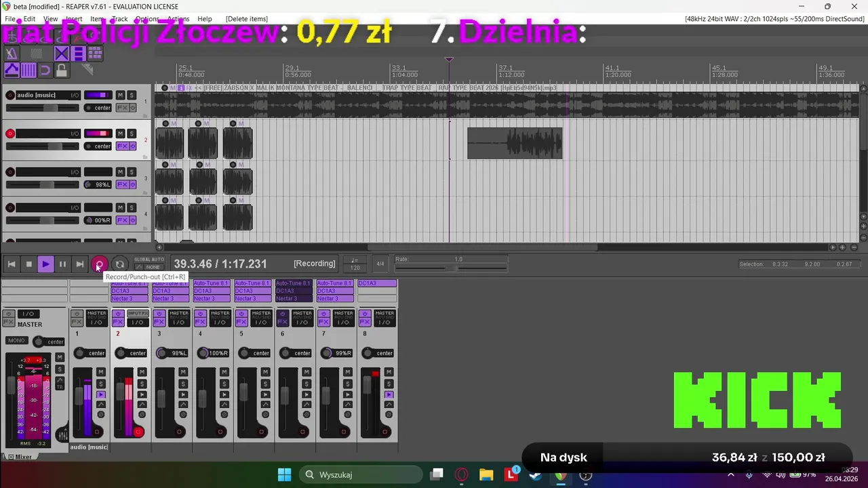Screen dimensions: 868x488
Task: Mute the audio [music] track
Action: pos(120,95)
